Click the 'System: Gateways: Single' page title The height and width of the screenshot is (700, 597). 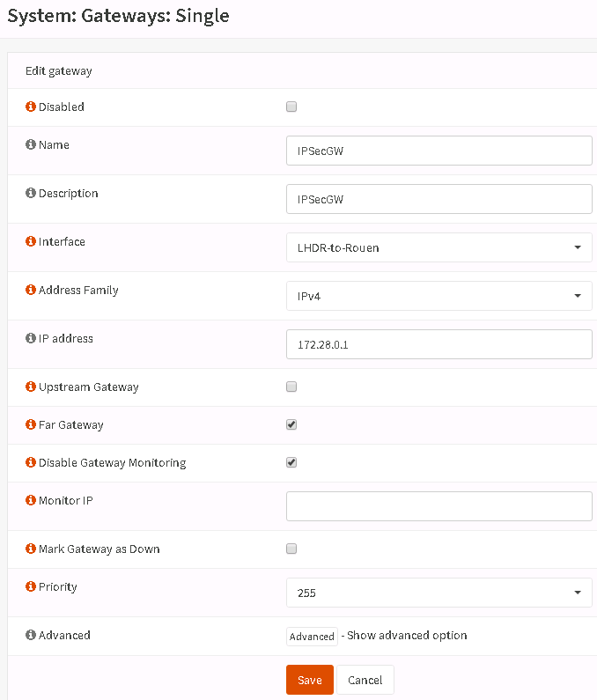[118, 16]
